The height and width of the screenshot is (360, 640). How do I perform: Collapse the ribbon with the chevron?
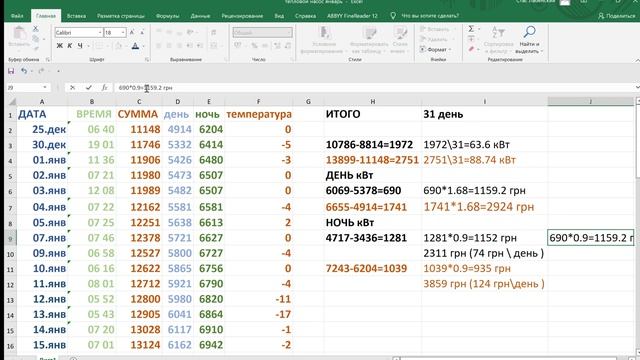pyautogui.click(x=637, y=60)
